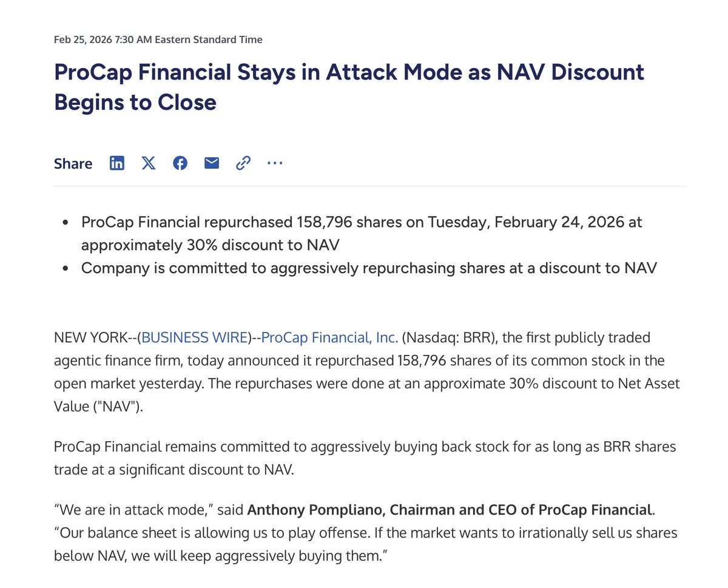Click the Nasdaq: BRR ticker text

click(x=448, y=337)
